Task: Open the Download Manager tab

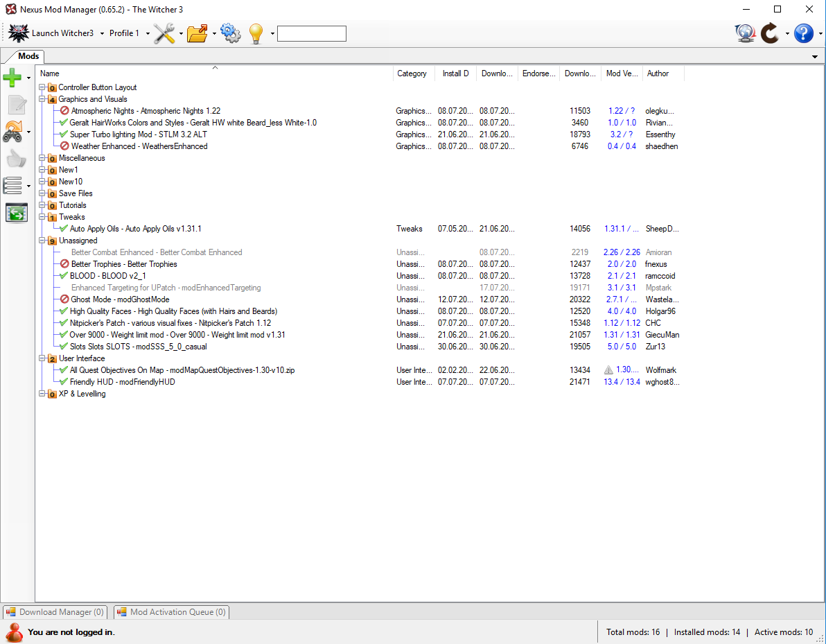Action: tap(55, 612)
